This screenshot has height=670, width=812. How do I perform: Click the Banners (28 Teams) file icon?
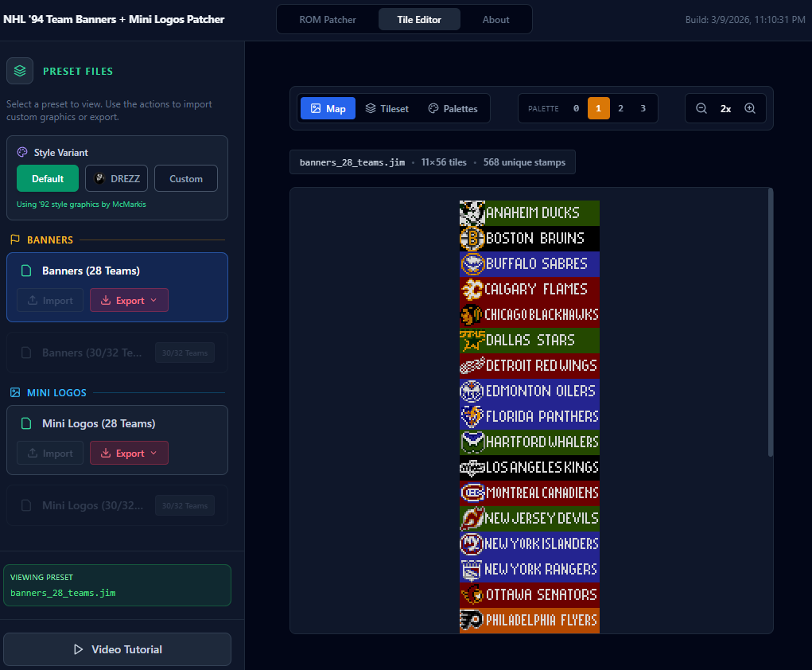(x=26, y=271)
